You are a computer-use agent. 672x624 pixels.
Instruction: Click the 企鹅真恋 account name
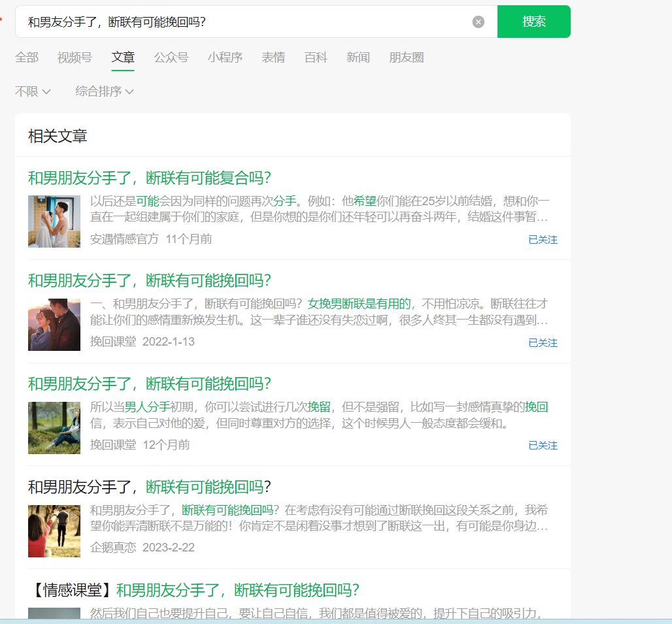113,548
